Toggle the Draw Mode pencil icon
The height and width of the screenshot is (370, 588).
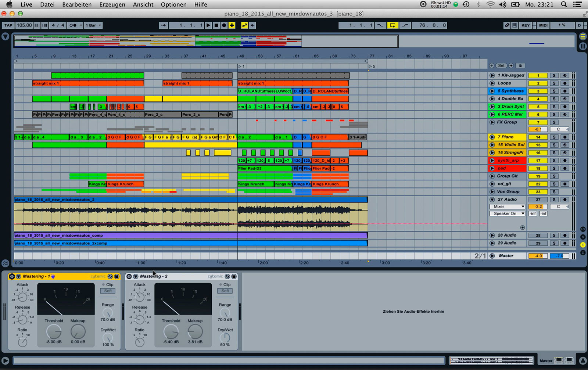[x=507, y=25]
